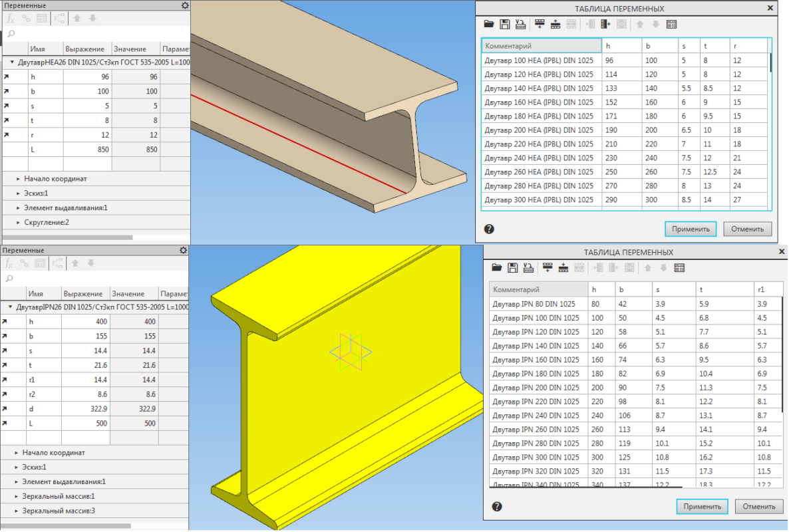Screen dimensions: 789x532
Task: Click Комментарий column header in HEA table
Action: point(542,46)
